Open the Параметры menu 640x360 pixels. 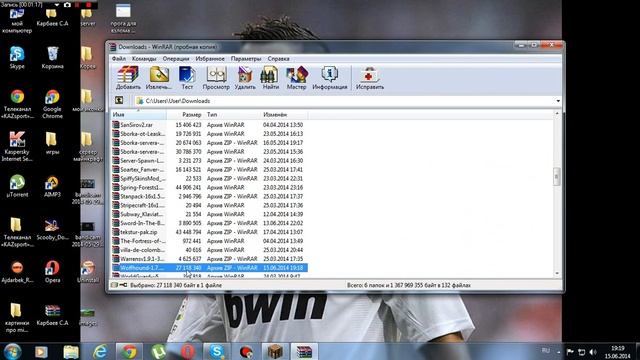click(246, 59)
